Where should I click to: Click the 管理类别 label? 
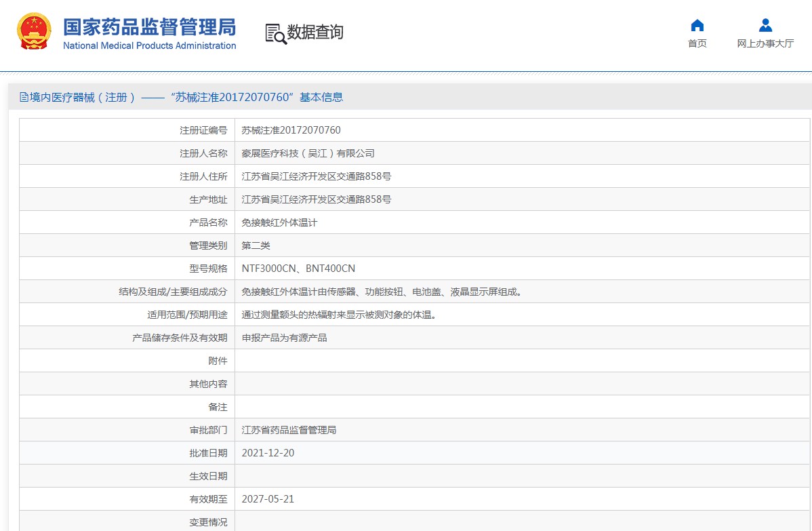pyautogui.click(x=208, y=245)
